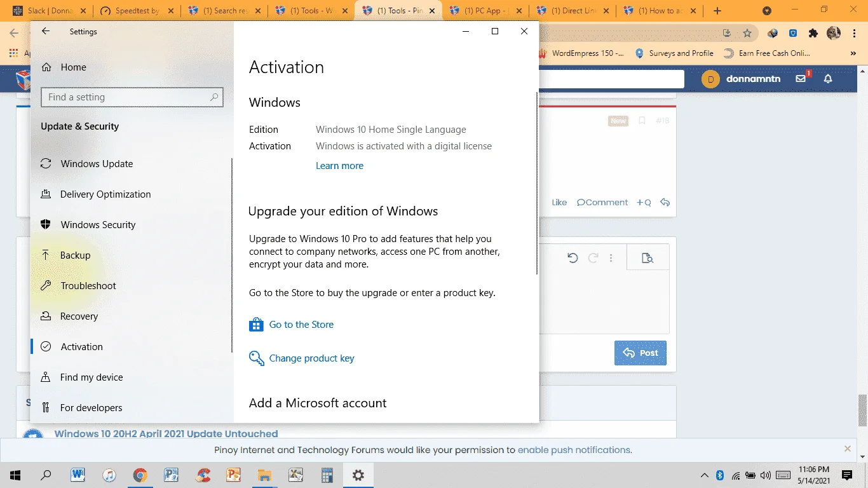Click the Settings content scrollbar
The image size is (868, 488).
pyautogui.click(x=537, y=184)
